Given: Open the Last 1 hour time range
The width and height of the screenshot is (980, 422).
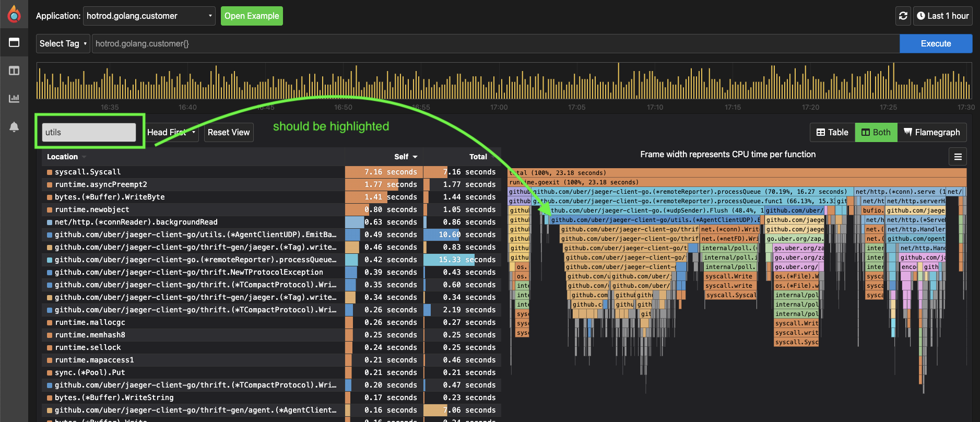Looking at the screenshot, I should point(942,16).
